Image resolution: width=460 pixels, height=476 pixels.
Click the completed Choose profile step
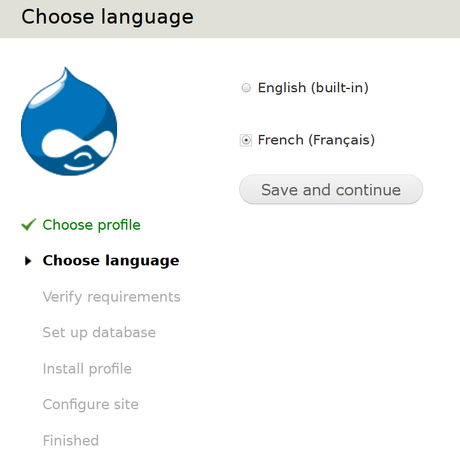(92, 225)
